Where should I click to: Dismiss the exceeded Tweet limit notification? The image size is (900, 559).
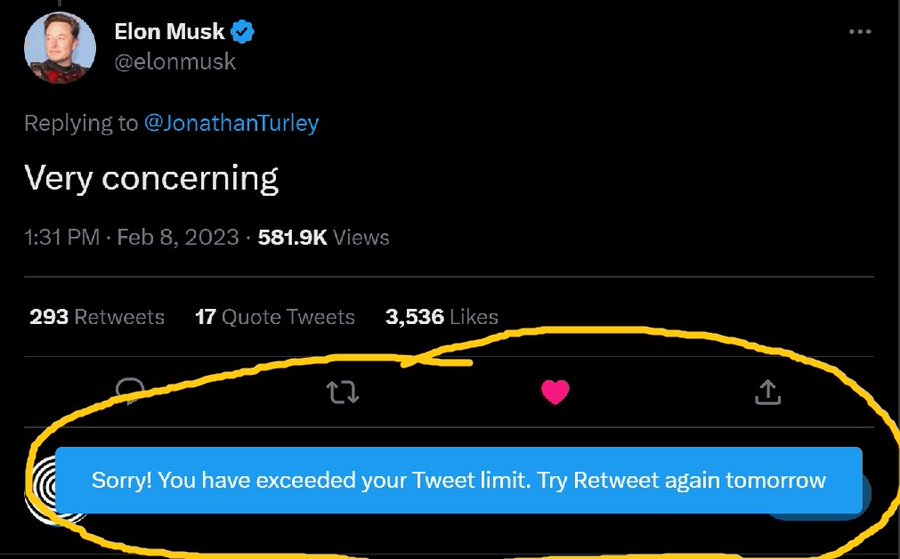pyautogui.click(x=458, y=481)
